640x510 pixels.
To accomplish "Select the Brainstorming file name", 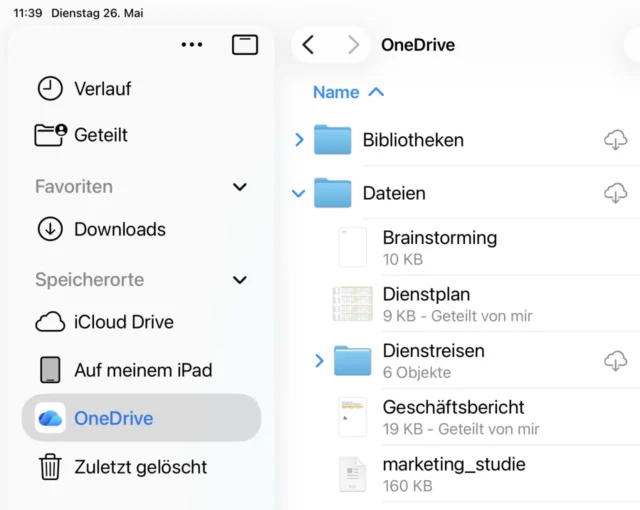I will click(x=440, y=238).
